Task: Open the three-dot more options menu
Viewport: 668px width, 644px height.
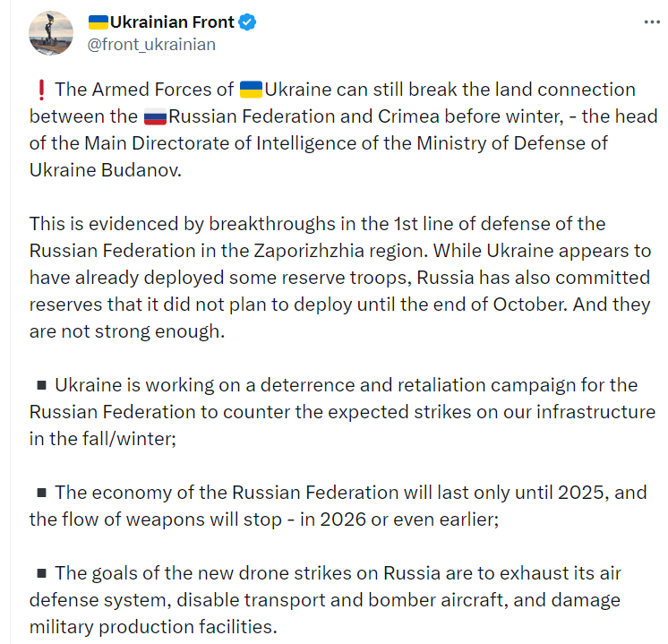Action: click(x=651, y=21)
